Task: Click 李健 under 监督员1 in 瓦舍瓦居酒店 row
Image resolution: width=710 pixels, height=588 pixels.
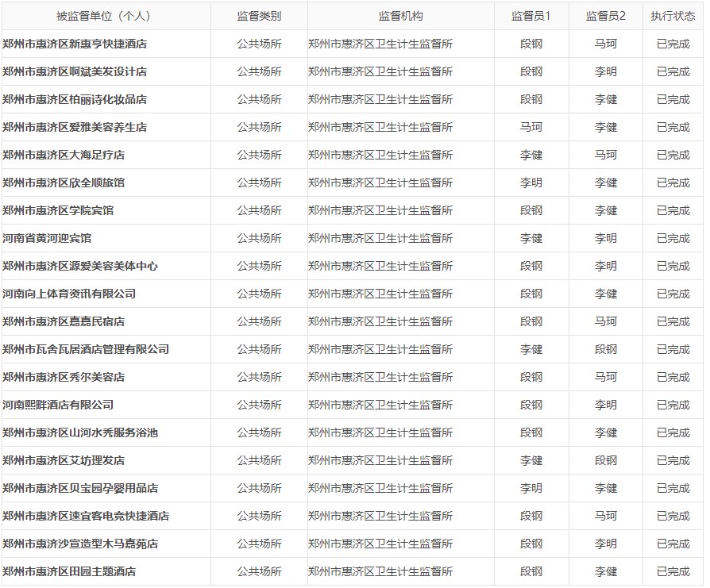Action: (x=531, y=349)
